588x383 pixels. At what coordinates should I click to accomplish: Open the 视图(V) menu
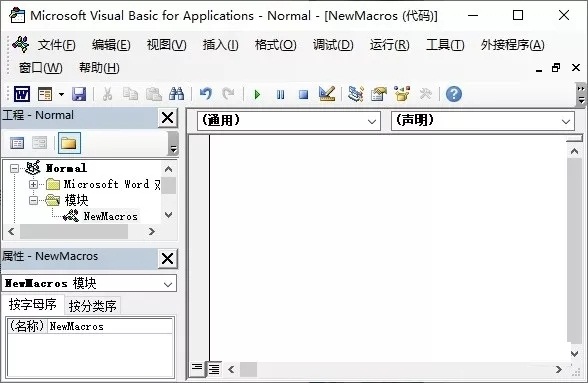[x=166, y=45]
